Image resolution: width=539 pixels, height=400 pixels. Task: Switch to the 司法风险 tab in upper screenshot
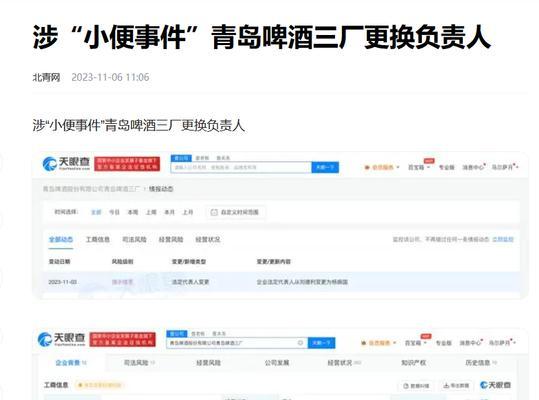(x=134, y=239)
